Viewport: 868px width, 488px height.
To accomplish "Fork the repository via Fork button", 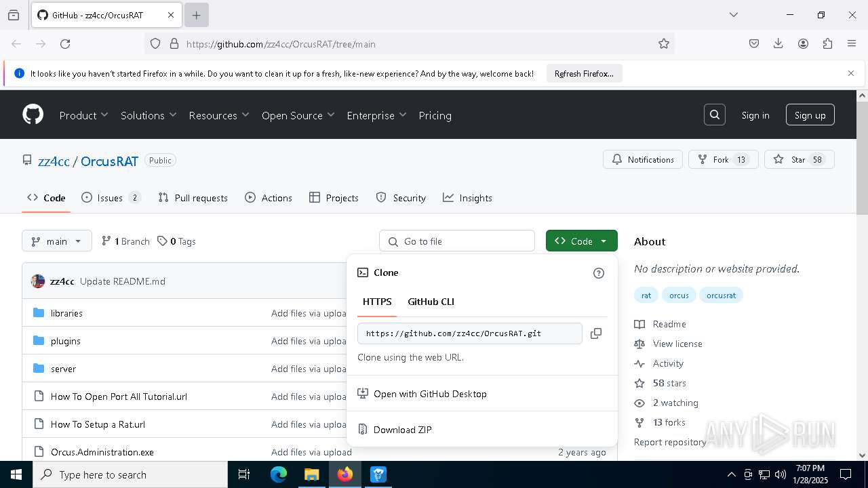I will 723,160.
